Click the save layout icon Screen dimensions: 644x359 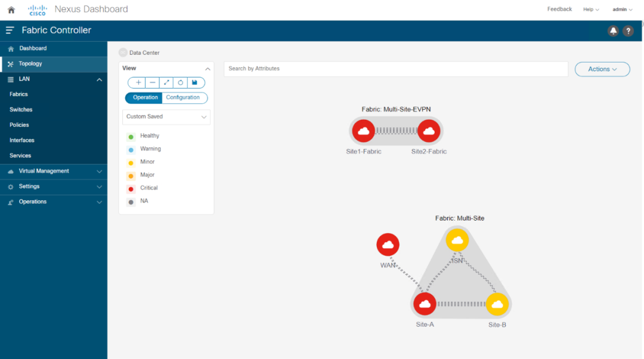pyautogui.click(x=194, y=82)
